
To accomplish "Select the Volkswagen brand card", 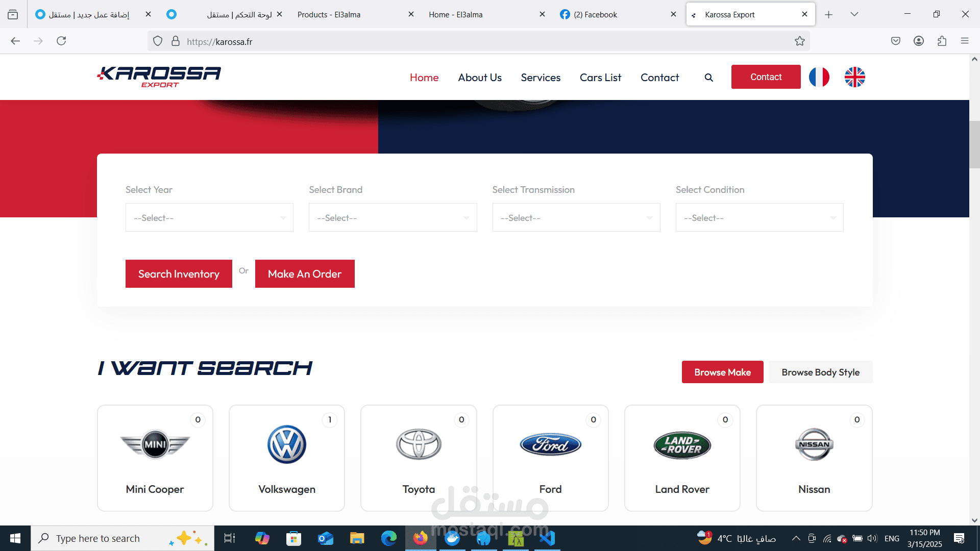I will click(x=287, y=458).
